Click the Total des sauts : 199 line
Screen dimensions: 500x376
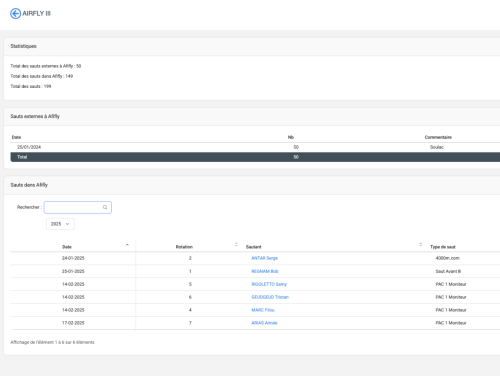click(31, 86)
